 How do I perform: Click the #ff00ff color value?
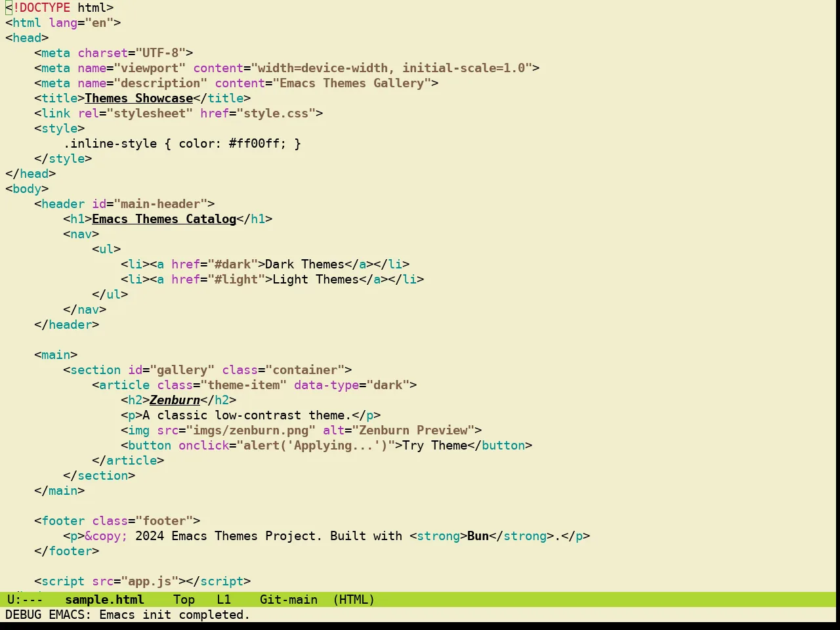pos(254,144)
